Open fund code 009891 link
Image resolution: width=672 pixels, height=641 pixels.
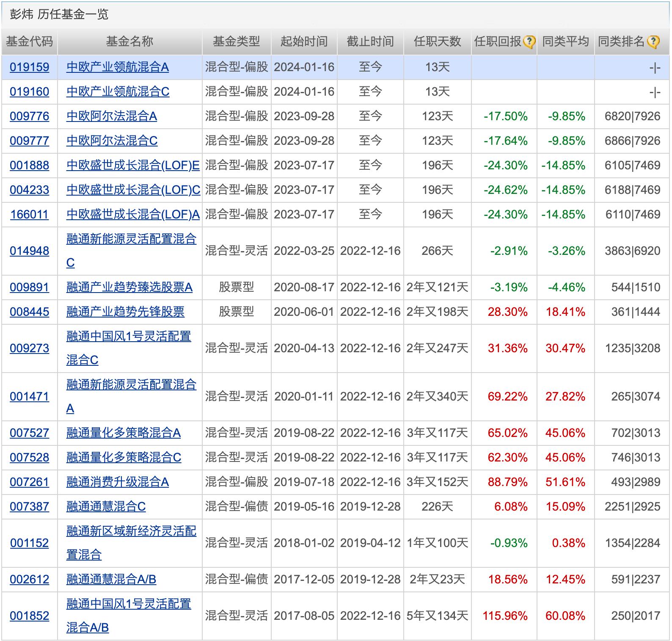coord(29,287)
